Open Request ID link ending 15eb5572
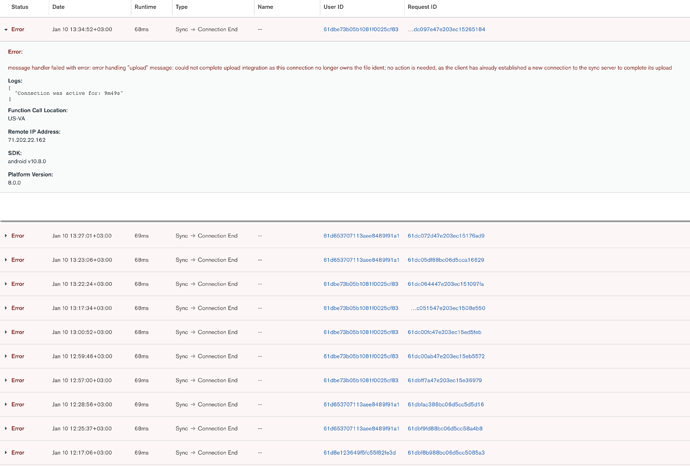 (x=446, y=356)
